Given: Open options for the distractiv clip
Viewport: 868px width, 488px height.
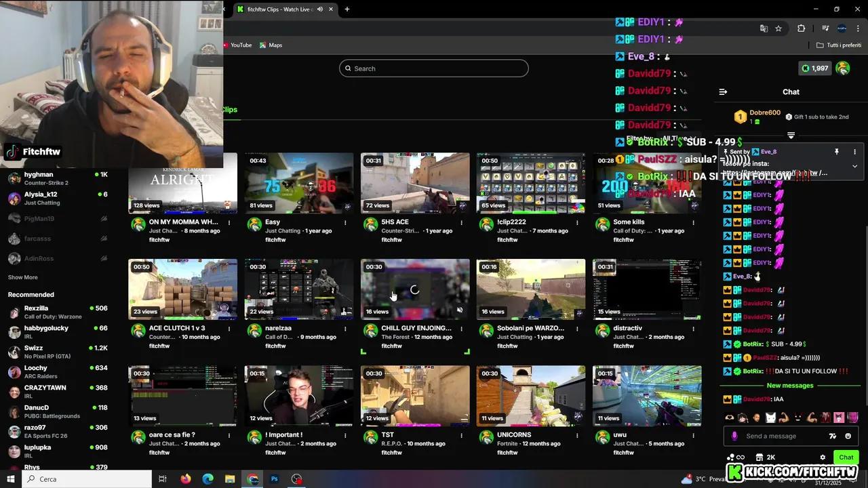Looking at the screenshot, I should [693, 329].
